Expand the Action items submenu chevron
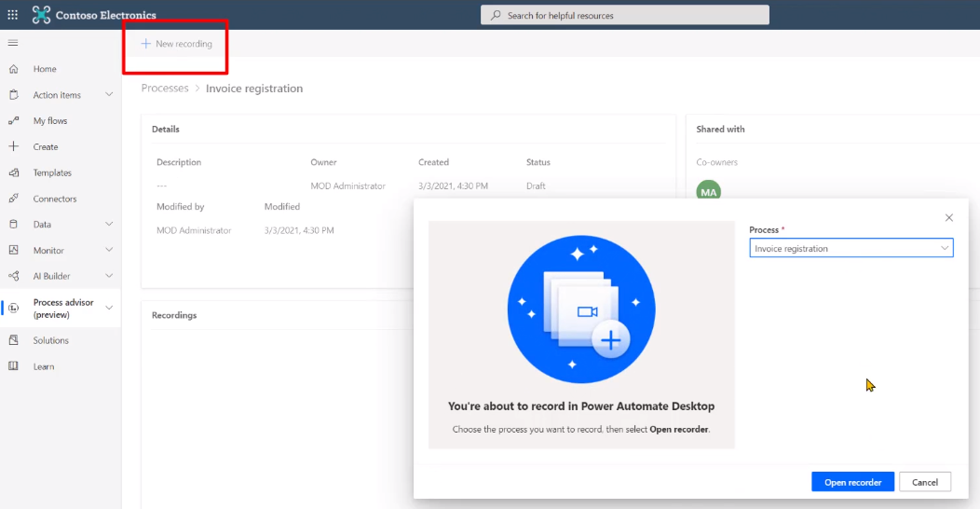This screenshot has width=980, height=509. coord(109,94)
